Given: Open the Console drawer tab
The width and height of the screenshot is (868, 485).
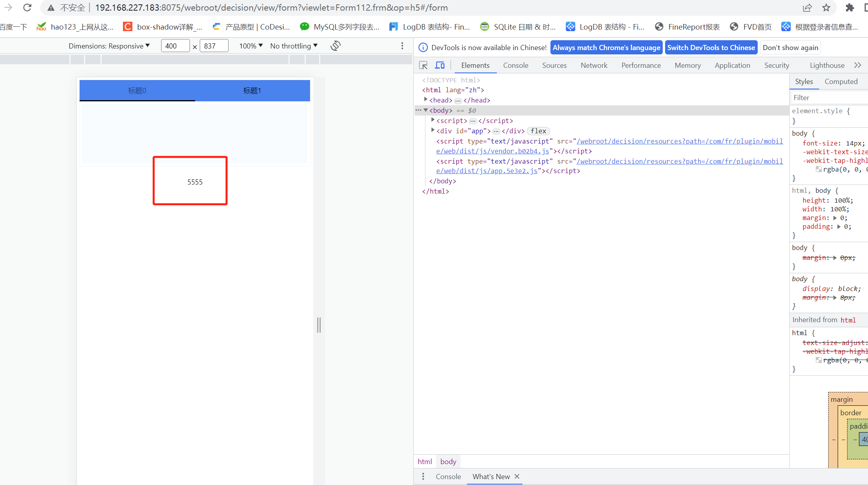Looking at the screenshot, I should tap(448, 476).
